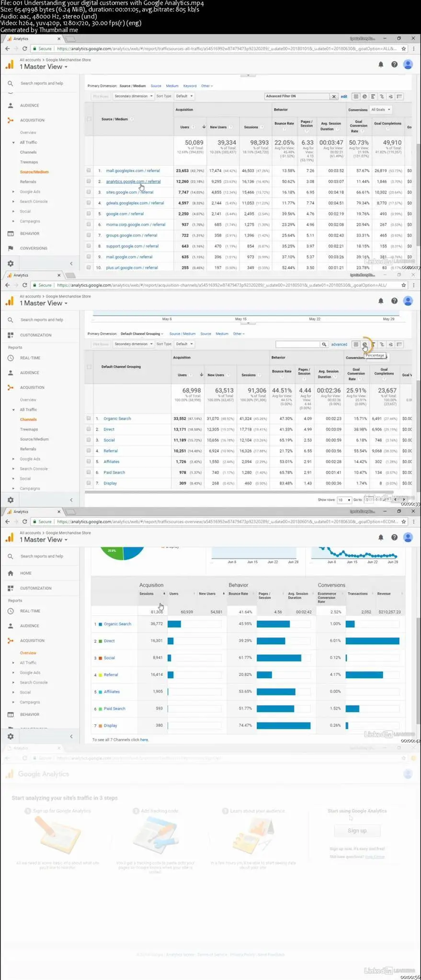The image size is (421, 980).
Task: Click Settings gear in Channels report window
Action: (11, 500)
